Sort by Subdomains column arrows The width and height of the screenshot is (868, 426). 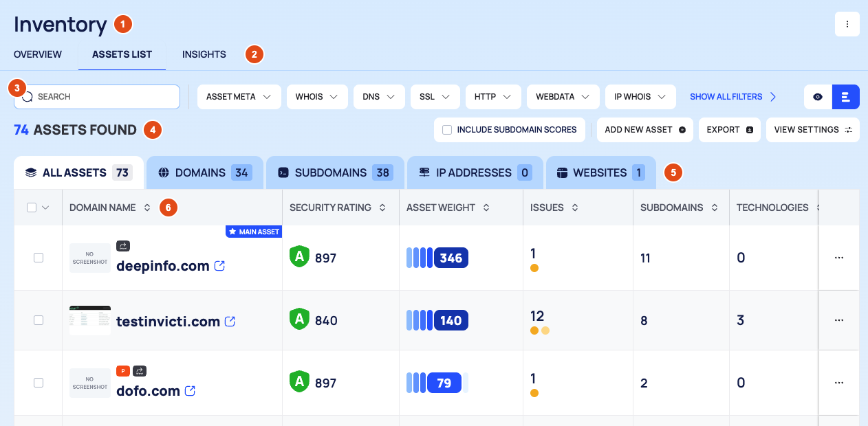tap(715, 208)
